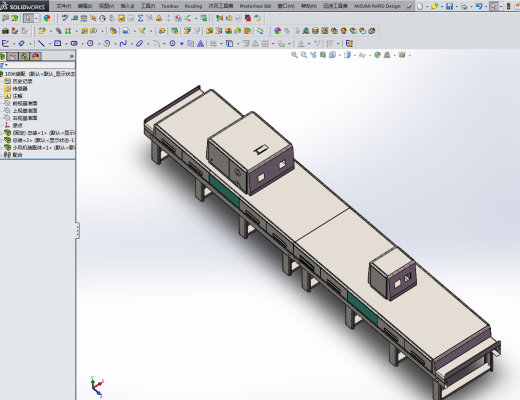The image size is (520, 400).
Task: Select 前视基准面 plane in tree
Action: click(x=25, y=103)
